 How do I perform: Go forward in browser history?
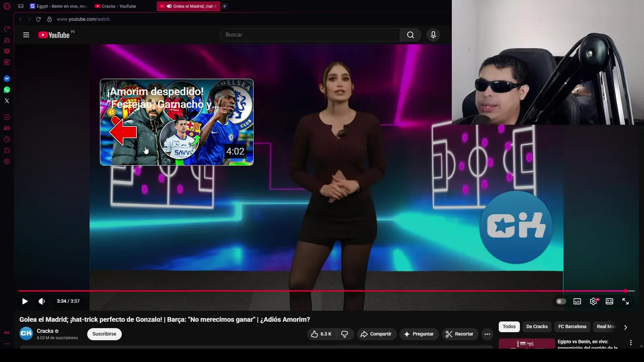(29, 19)
